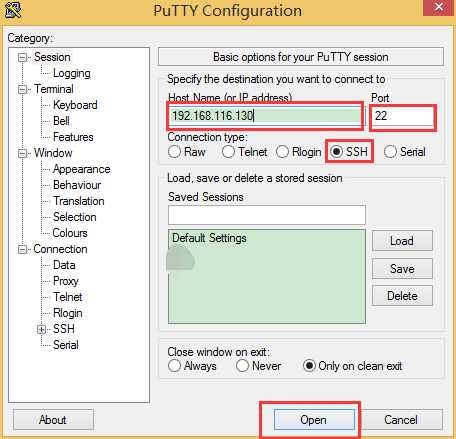Screen dimensions: 456x439
Task: Set close window on exit to Never
Action: 258,366
